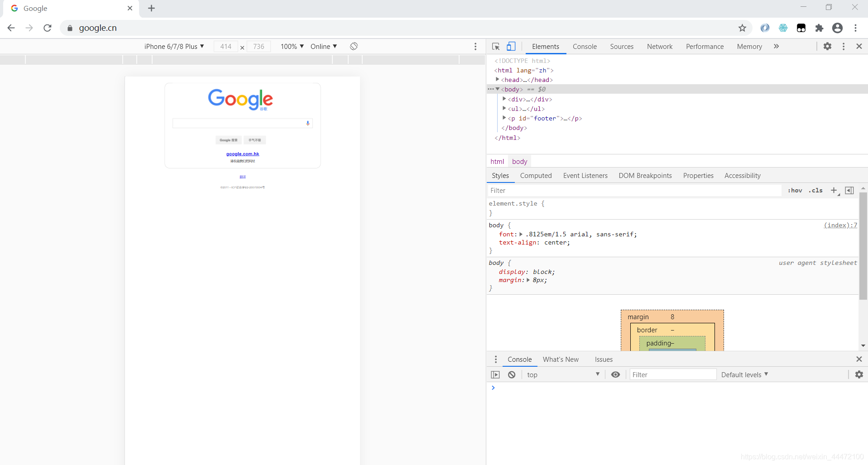This screenshot has height=465, width=868.
Task: Open the (index):7 stylesheet source link
Action: pyautogui.click(x=840, y=225)
